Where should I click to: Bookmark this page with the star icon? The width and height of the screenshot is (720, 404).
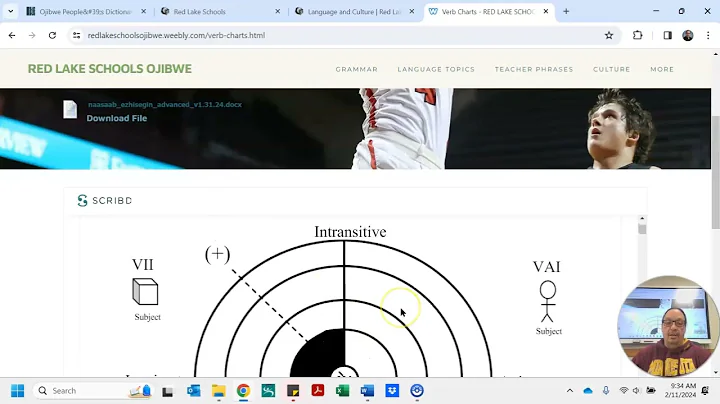pos(609,35)
